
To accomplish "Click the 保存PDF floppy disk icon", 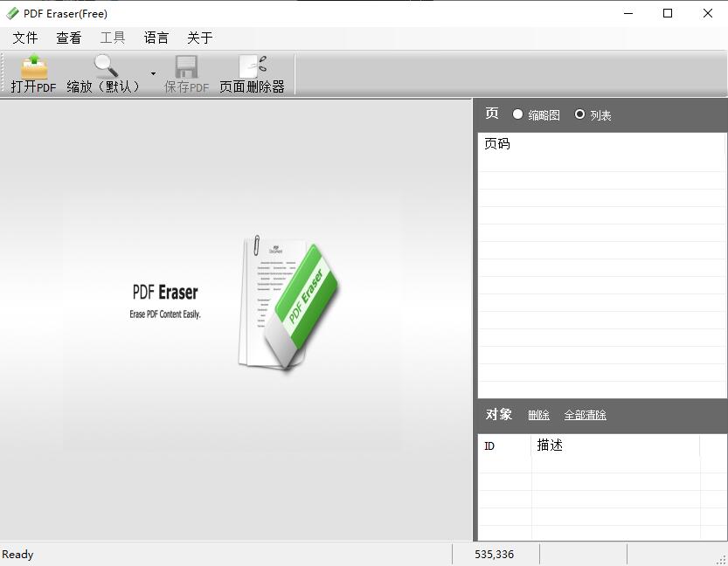I will pyautogui.click(x=186, y=67).
